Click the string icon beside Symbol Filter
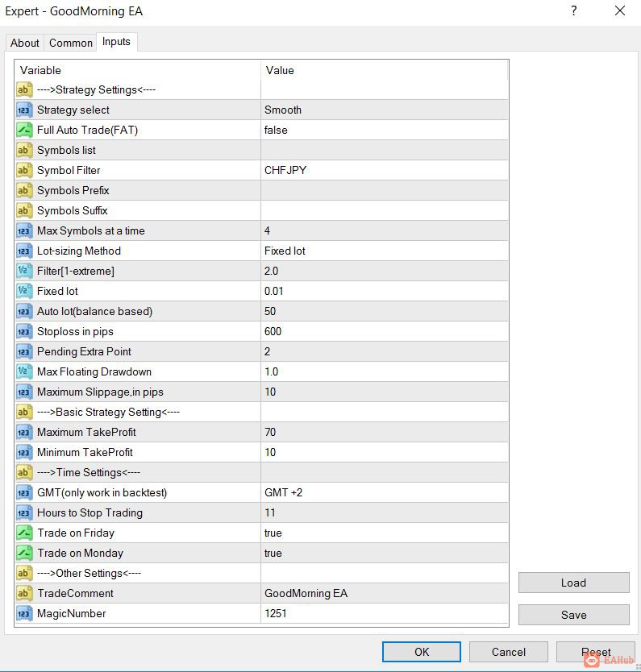Image resolution: width=641 pixels, height=672 pixels. pos(24,170)
